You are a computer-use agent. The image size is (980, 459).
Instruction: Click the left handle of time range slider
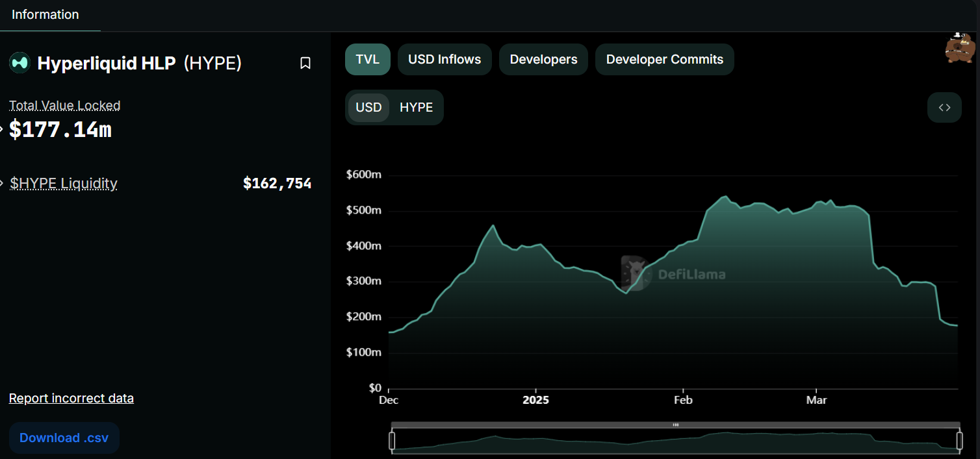click(392, 440)
